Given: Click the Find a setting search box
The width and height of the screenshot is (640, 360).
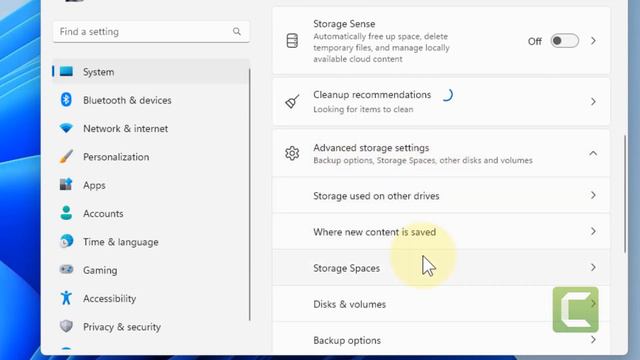Looking at the screenshot, I should 151,31.
